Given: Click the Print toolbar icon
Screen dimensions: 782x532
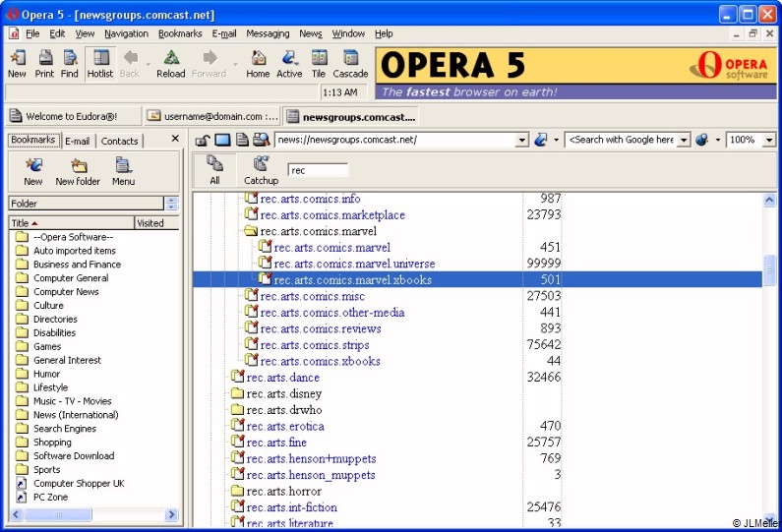Looking at the screenshot, I should pyautogui.click(x=45, y=64).
